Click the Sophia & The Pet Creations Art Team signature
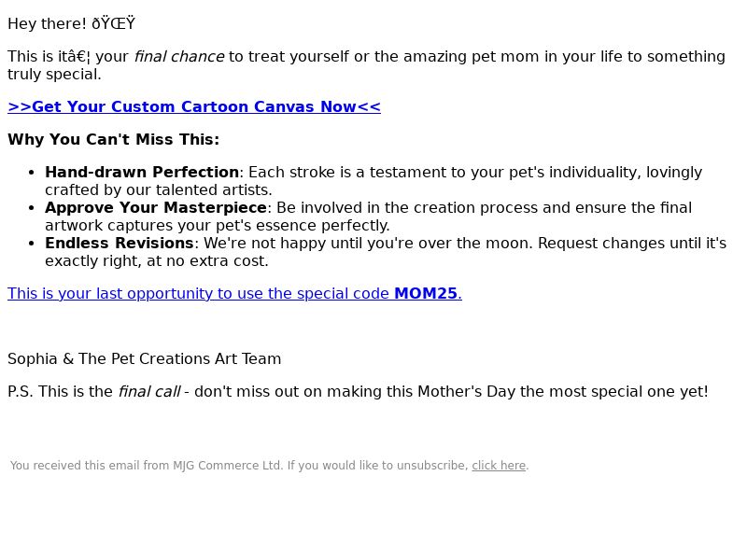Screen dimensions: 747x560 (145, 358)
